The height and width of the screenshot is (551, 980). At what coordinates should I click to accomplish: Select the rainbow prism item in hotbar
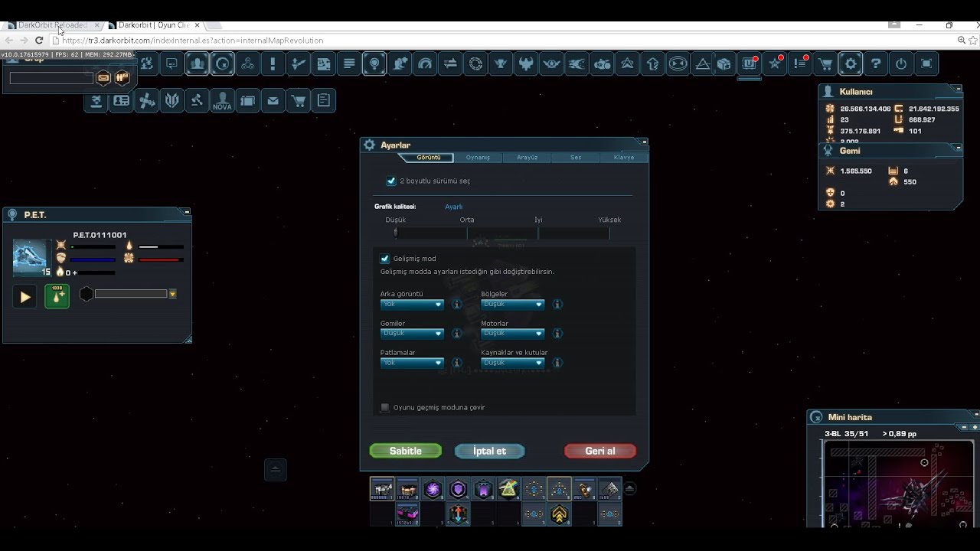click(x=508, y=489)
